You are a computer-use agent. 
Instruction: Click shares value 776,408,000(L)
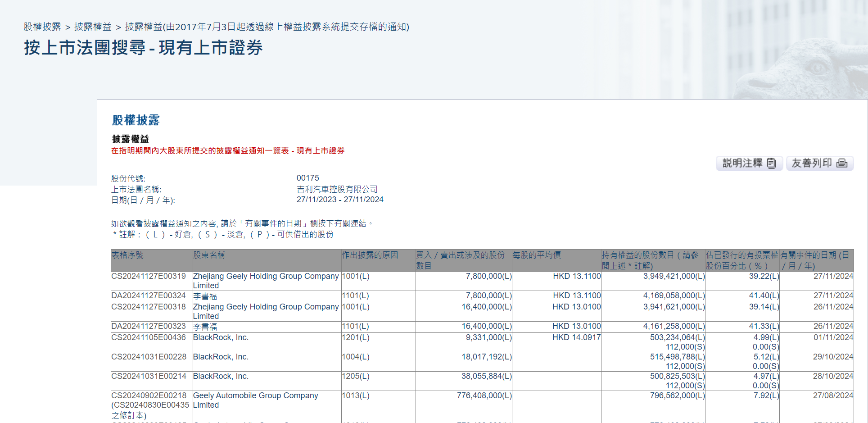pos(484,396)
